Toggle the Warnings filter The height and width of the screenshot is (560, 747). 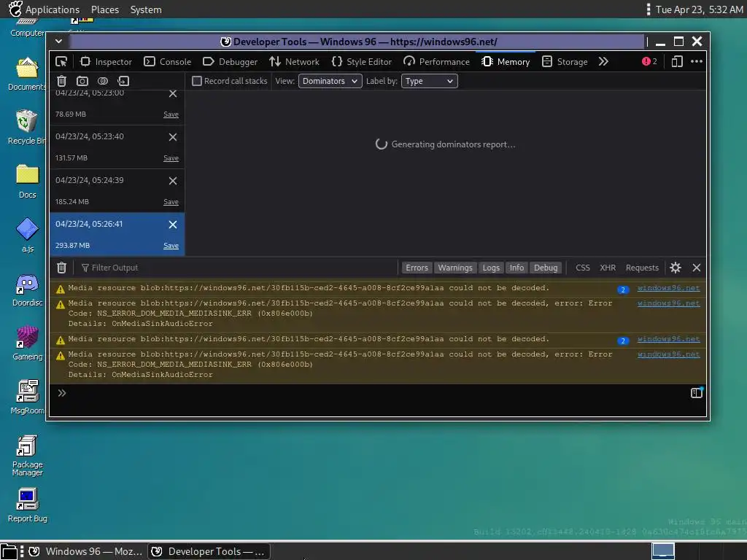tap(455, 268)
